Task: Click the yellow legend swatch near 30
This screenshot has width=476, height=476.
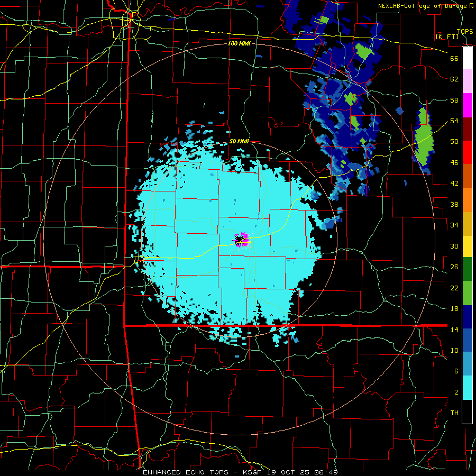Action: (x=467, y=246)
